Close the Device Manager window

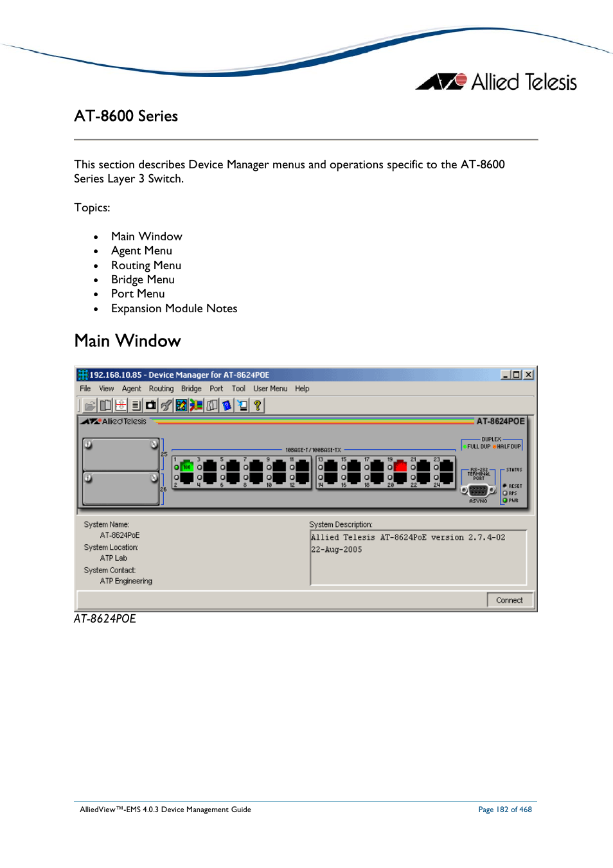click(529, 375)
